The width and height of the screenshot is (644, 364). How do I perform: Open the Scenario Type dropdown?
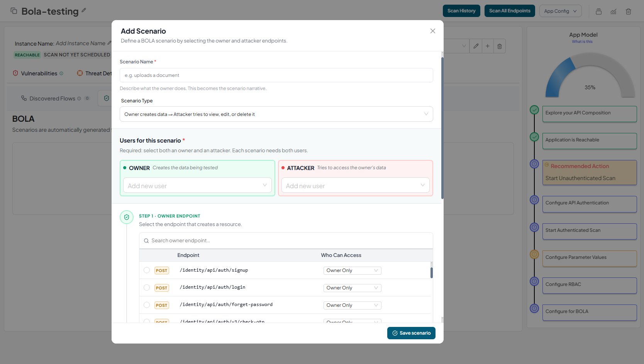tap(276, 114)
